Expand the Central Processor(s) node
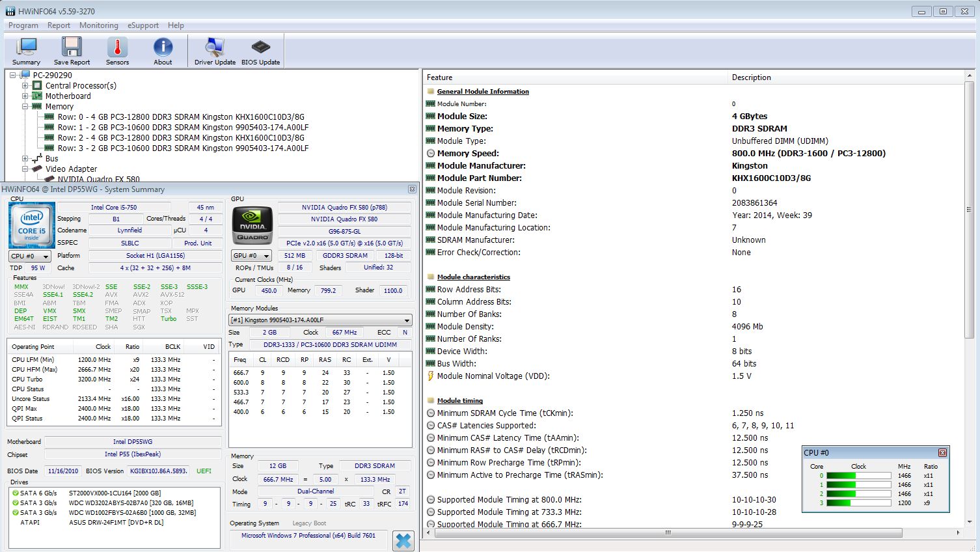Screen dimensions: 980x552 25,85
